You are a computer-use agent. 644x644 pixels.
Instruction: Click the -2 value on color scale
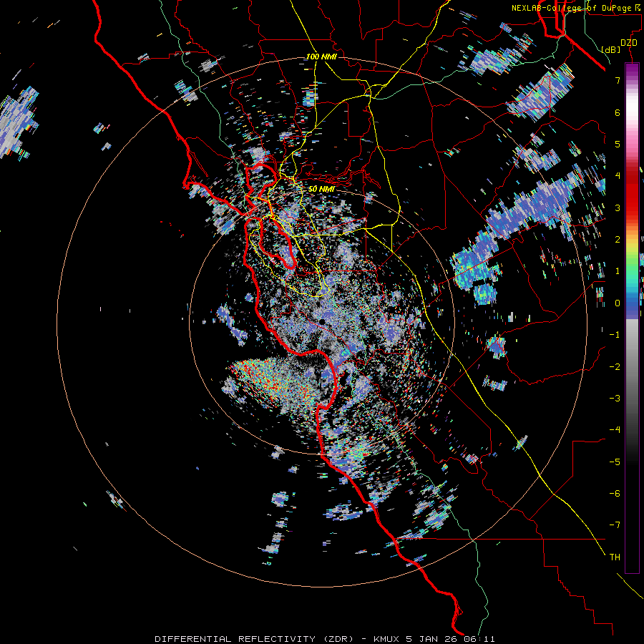[615, 367]
